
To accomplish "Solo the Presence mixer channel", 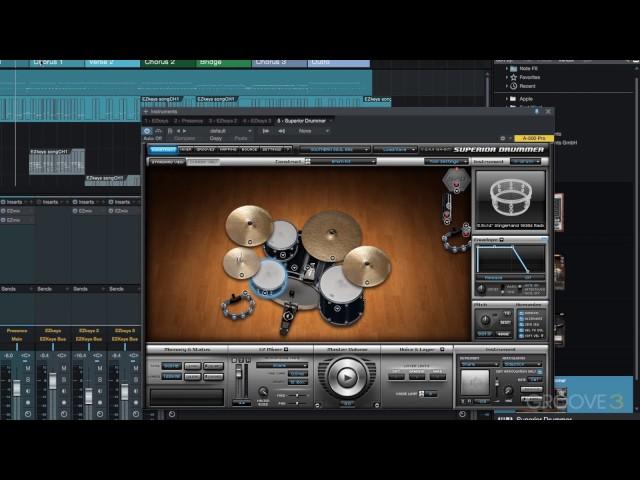I will [x=28, y=380].
